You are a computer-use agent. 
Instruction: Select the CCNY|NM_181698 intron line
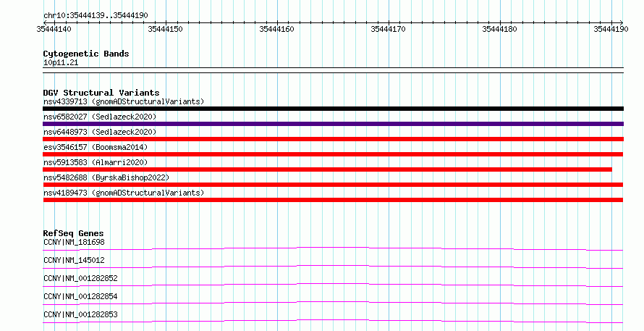tap(333, 248)
